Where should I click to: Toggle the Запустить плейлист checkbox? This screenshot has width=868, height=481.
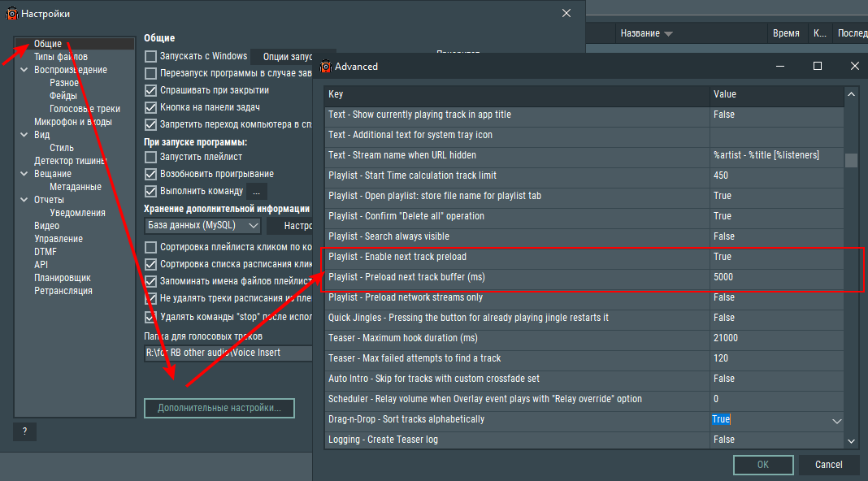point(150,158)
